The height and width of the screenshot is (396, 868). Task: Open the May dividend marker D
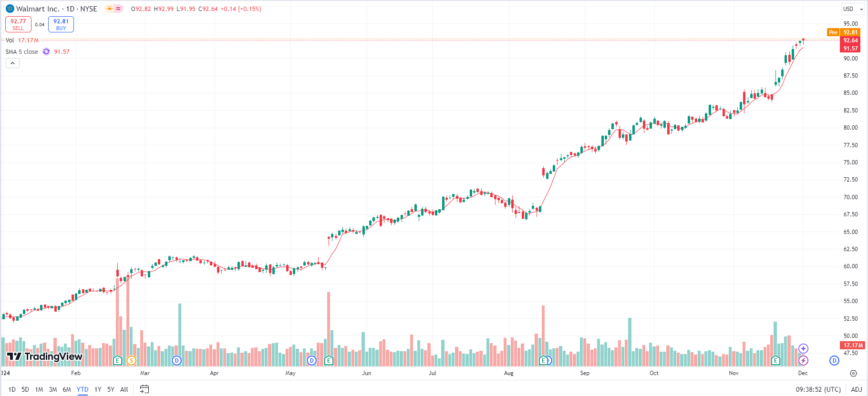coord(312,360)
